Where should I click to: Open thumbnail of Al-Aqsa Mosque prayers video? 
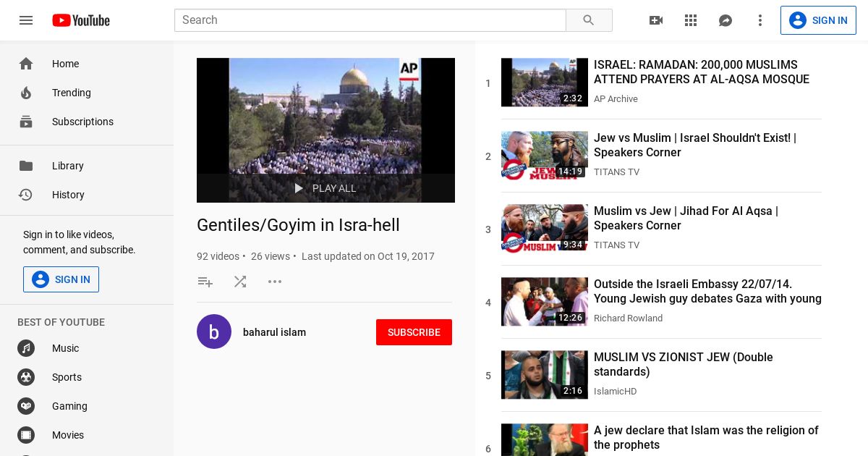pyautogui.click(x=545, y=83)
